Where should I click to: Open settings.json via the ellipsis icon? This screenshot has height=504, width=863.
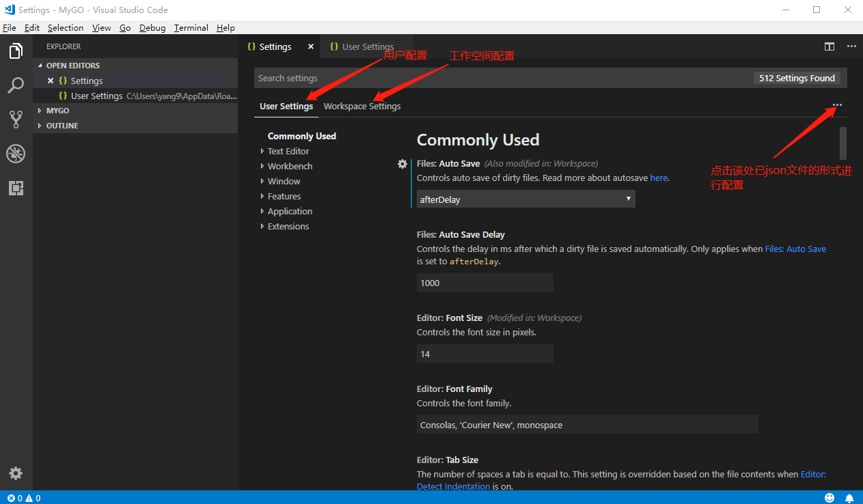(x=836, y=105)
